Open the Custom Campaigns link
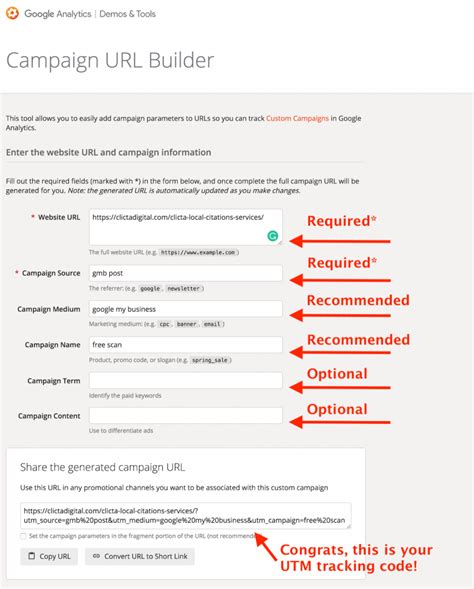 pyautogui.click(x=297, y=118)
